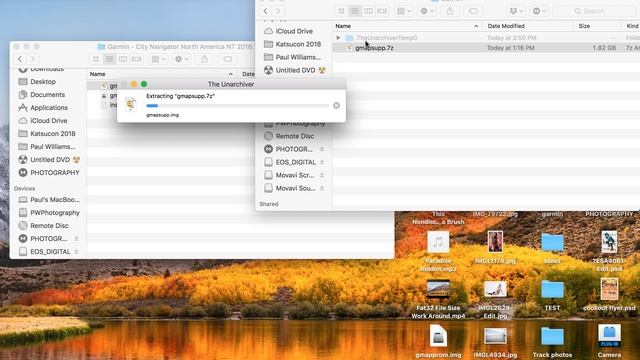
Task: Open EOS_DIGITAL in front Finder sidebar
Action: pos(290,162)
